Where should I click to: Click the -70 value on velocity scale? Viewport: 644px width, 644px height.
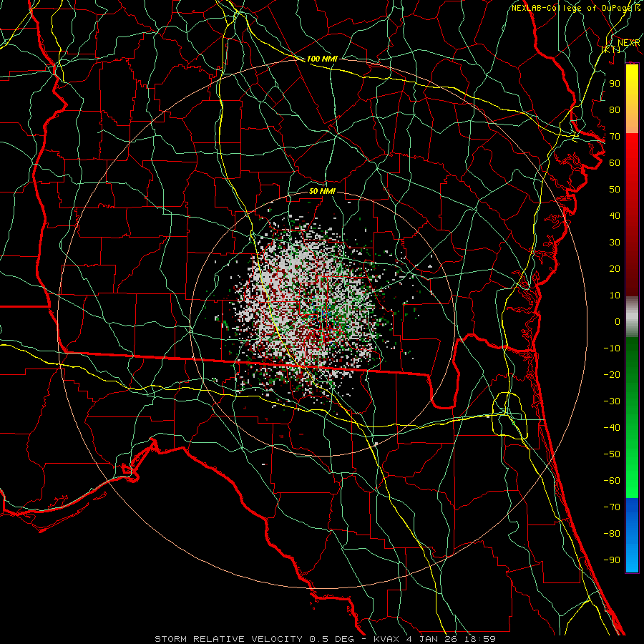[x=612, y=507]
